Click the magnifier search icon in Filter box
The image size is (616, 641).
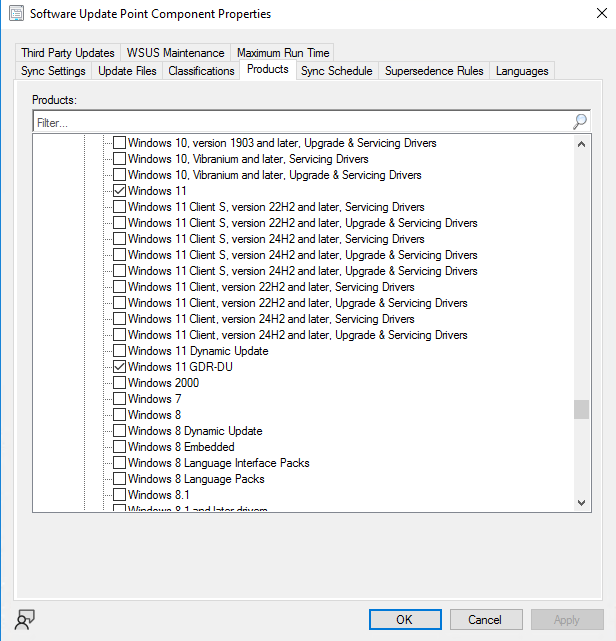point(580,121)
